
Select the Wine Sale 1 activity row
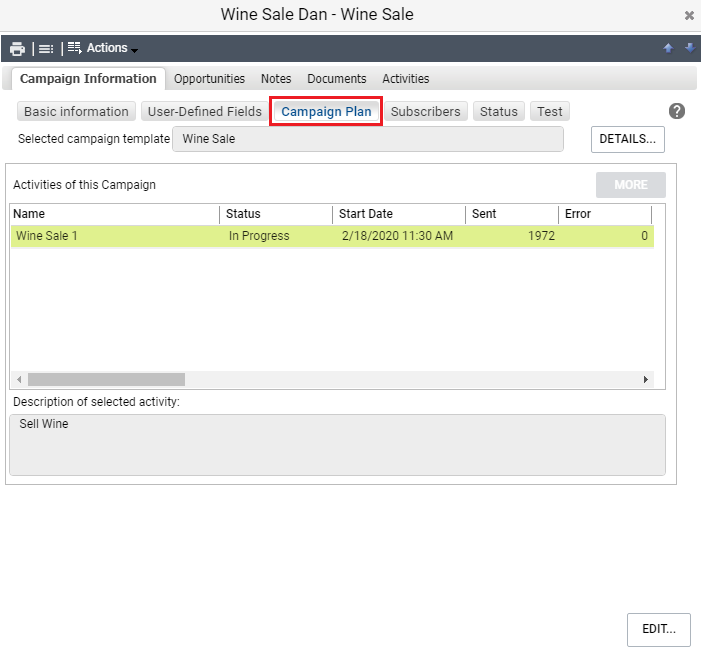[332, 236]
